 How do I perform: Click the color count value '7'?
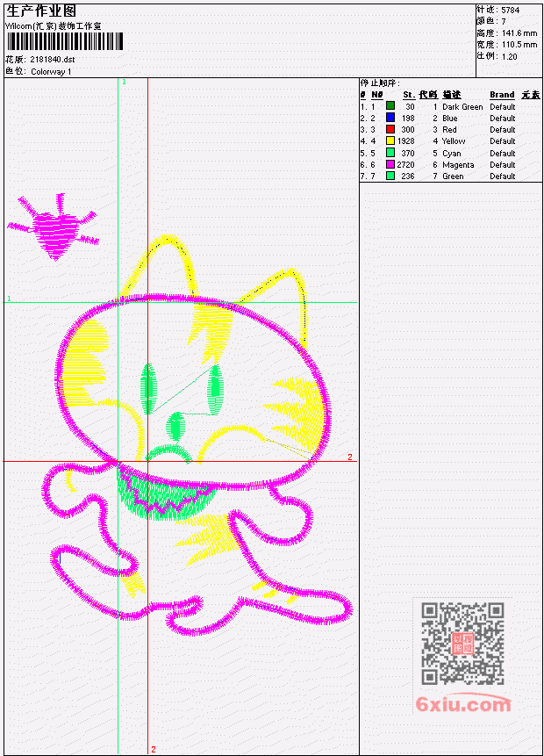click(x=504, y=22)
